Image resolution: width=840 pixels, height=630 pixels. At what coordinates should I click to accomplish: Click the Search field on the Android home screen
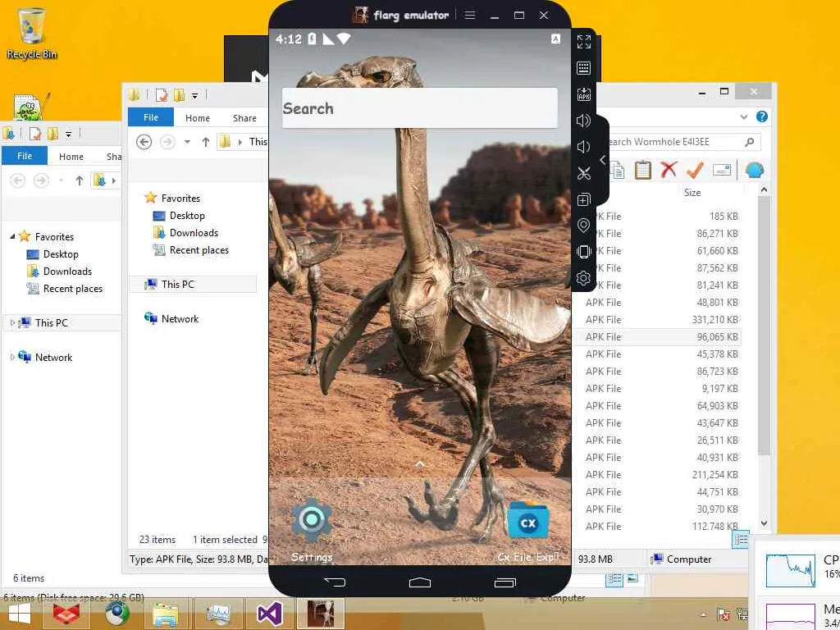[420, 108]
